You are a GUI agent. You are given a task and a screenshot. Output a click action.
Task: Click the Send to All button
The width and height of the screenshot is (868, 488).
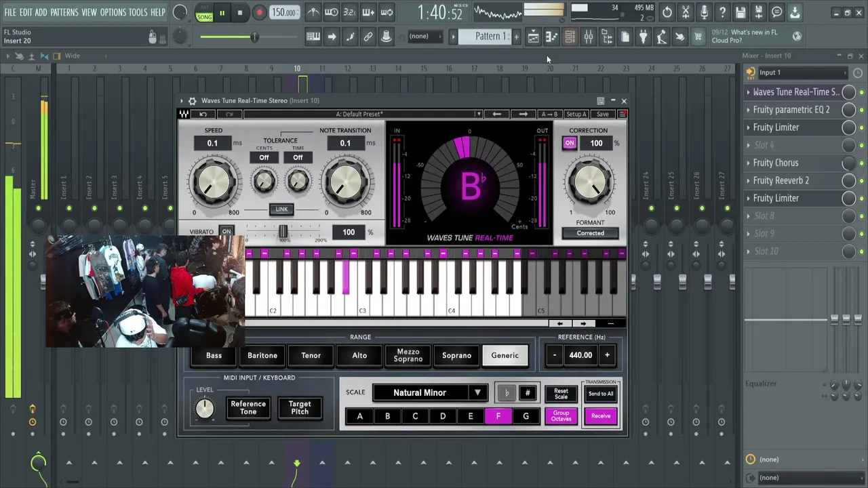tap(601, 394)
